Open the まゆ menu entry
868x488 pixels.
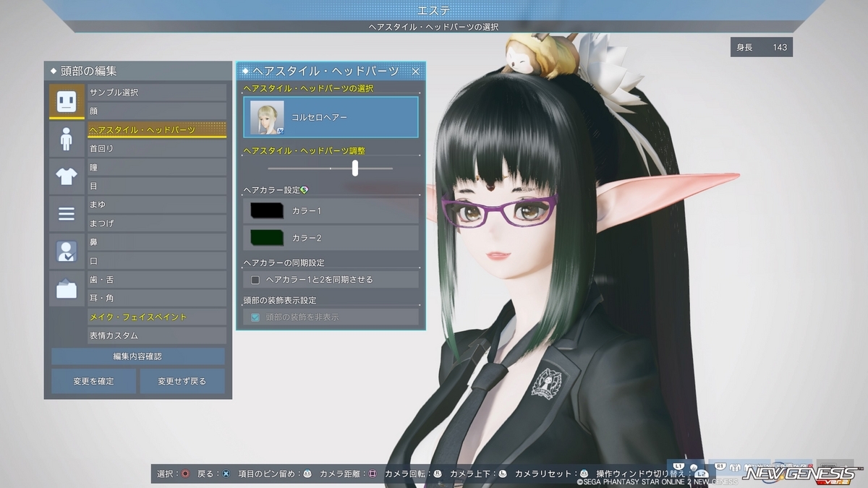[157, 205]
